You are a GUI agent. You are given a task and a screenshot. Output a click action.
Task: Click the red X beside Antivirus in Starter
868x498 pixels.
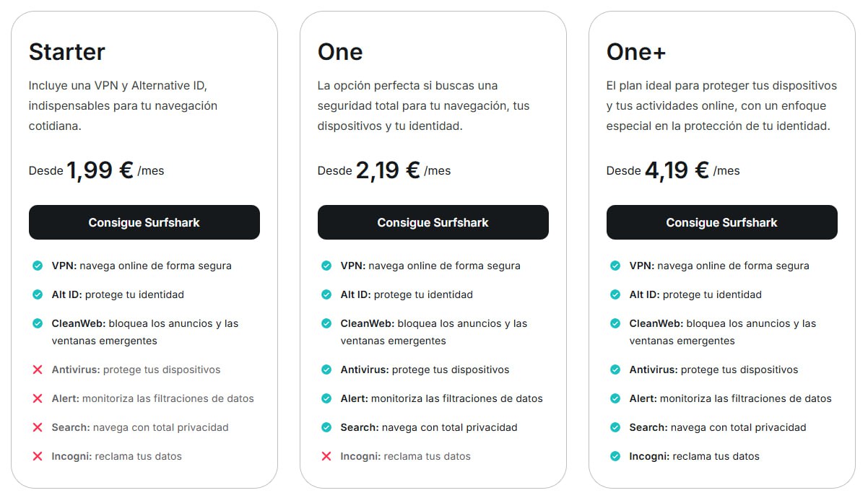click(38, 370)
